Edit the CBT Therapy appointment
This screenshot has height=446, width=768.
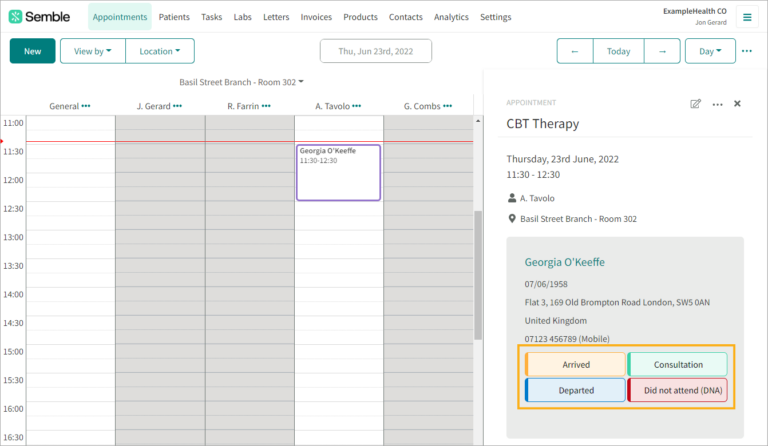[695, 104]
